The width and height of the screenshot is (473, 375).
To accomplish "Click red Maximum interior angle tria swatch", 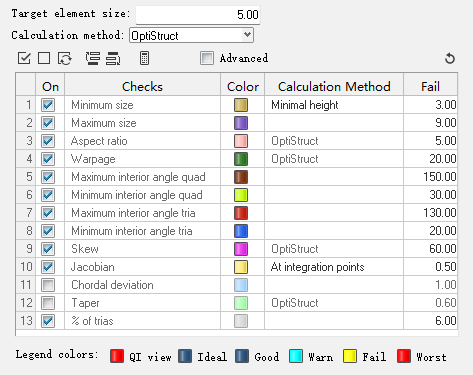I will click(241, 213).
